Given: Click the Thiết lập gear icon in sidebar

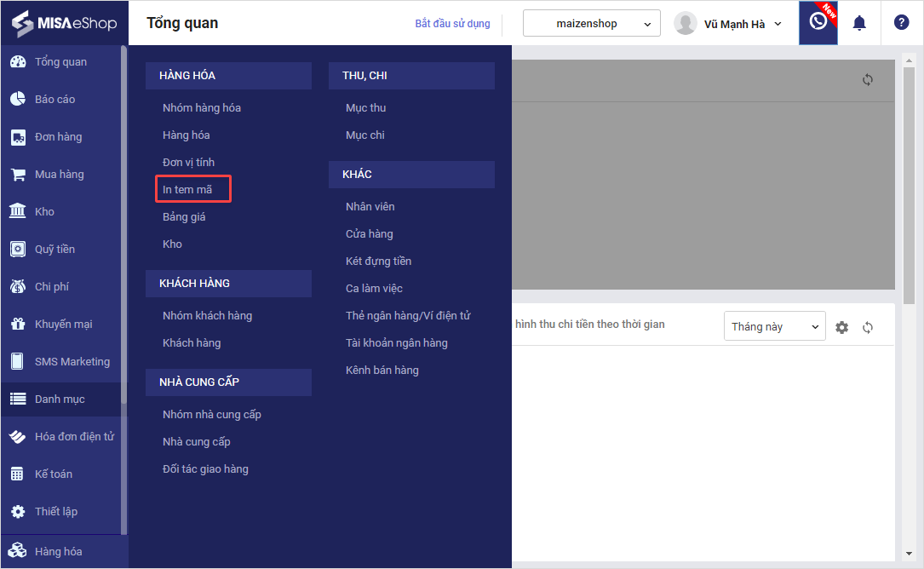Looking at the screenshot, I should 18,511.
